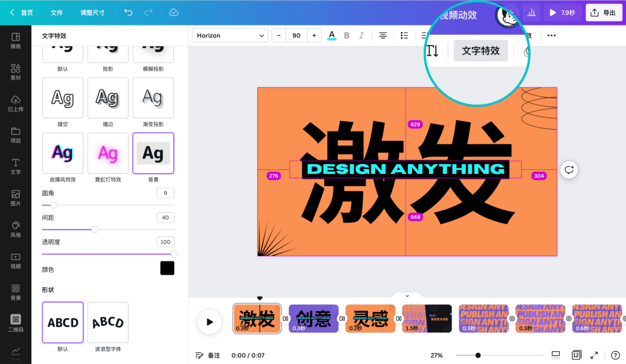Select the 默认 default shape ABCD
The image size is (626, 364).
(x=63, y=322)
